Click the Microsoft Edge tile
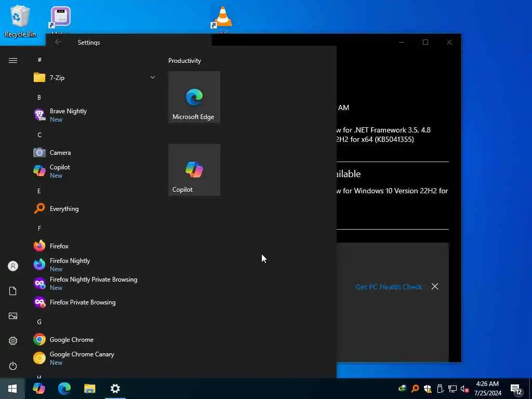Screen dimensions: 532x399 coord(194,97)
